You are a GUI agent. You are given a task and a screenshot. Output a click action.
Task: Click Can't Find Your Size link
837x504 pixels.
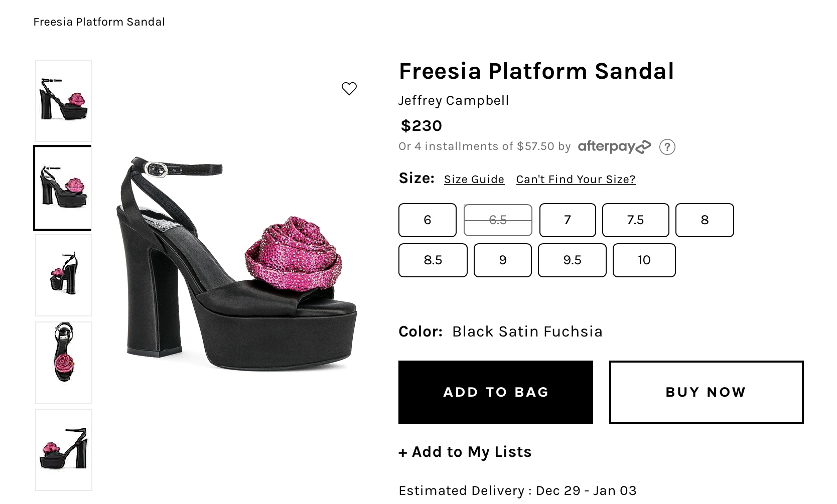[576, 180]
